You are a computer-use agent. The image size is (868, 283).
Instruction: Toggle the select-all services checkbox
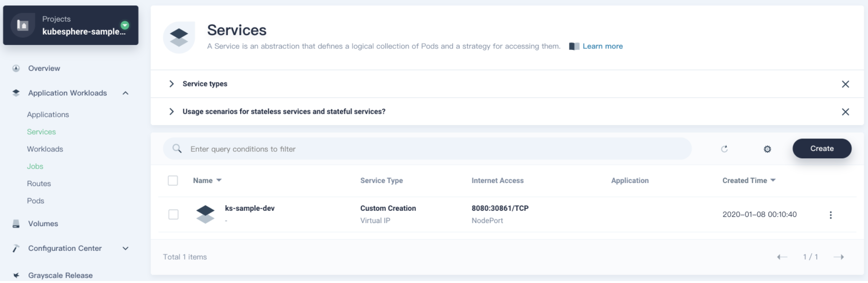point(173,181)
